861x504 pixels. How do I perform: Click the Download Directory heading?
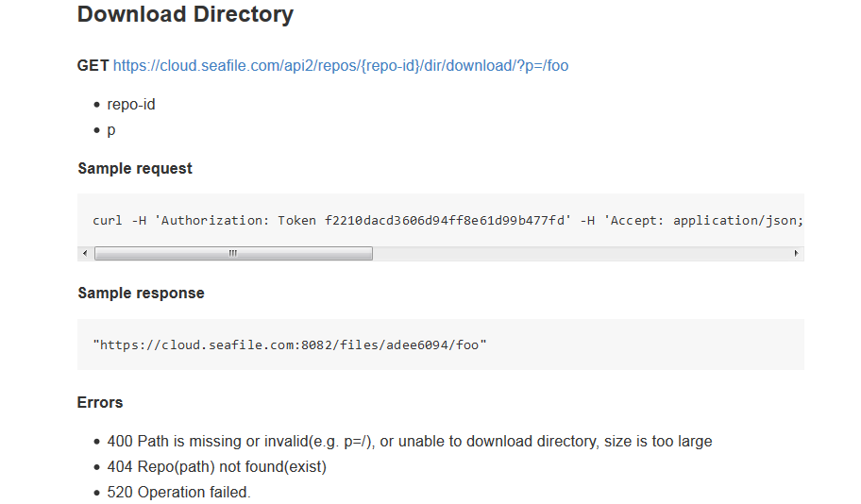tap(186, 15)
